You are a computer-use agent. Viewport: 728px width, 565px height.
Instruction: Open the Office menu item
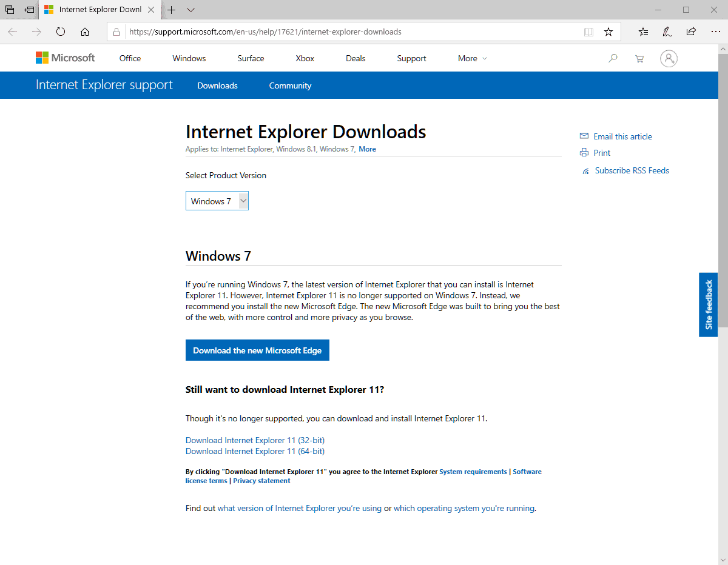[x=130, y=58]
